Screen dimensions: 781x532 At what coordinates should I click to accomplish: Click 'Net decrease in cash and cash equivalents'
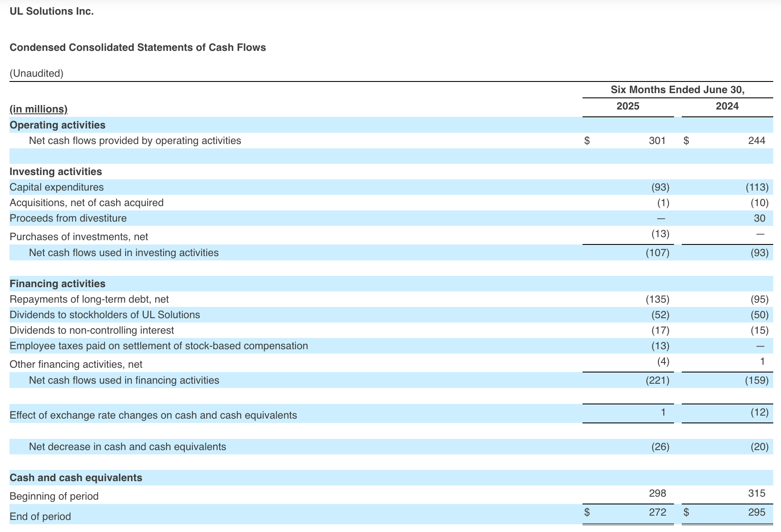pos(127,447)
